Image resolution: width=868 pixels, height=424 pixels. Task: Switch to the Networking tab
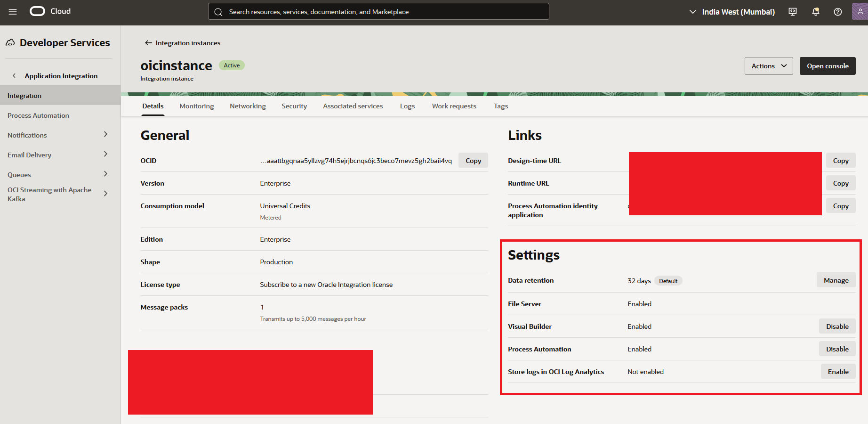[x=248, y=106]
